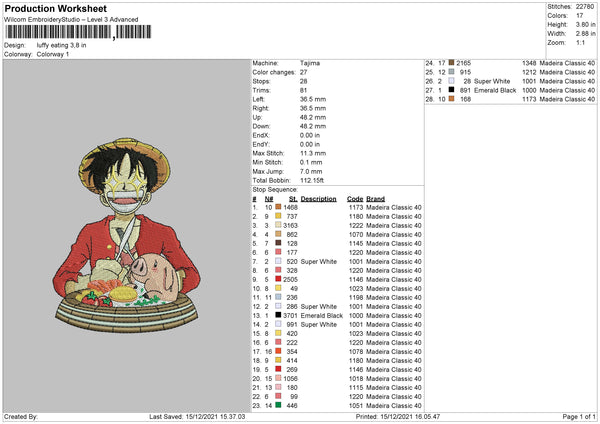Click "Madeira Classic 40" brand in stop row 1
The height and width of the screenshot is (424, 600).
point(394,207)
